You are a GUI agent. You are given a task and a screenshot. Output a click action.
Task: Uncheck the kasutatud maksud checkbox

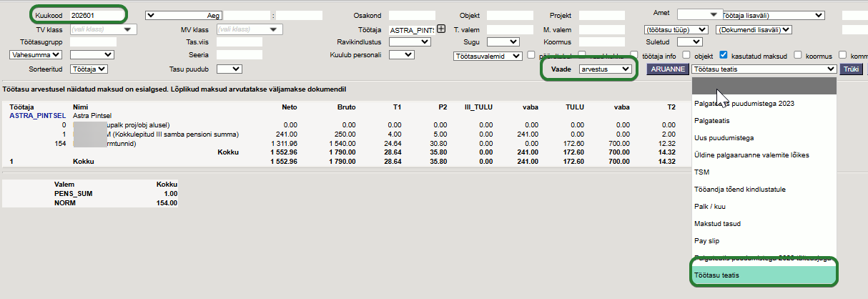[724, 55]
